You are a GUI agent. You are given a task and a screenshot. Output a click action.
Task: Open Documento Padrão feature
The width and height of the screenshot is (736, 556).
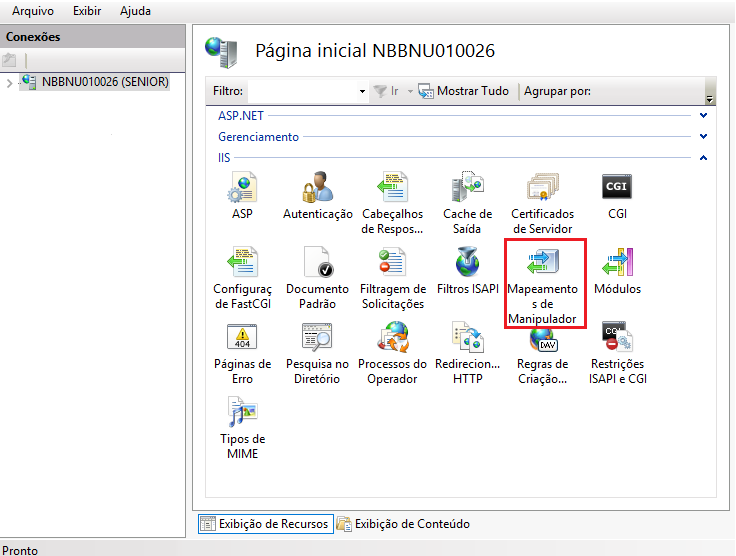click(x=317, y=278)
